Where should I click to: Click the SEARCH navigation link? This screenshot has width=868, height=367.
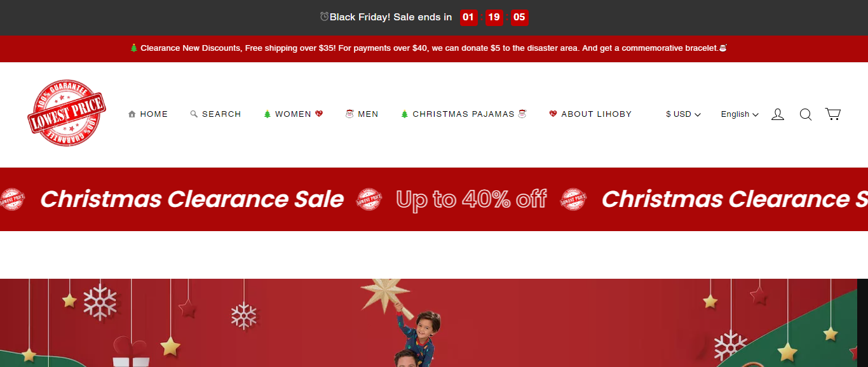pos(215,114)
